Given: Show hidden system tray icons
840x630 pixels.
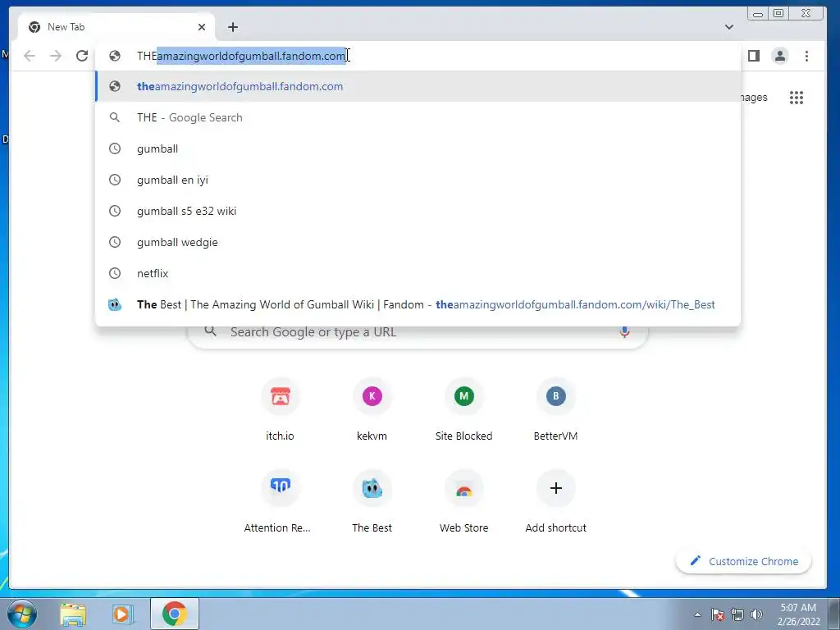Looking at the screenshot, I should coord(697,614).
